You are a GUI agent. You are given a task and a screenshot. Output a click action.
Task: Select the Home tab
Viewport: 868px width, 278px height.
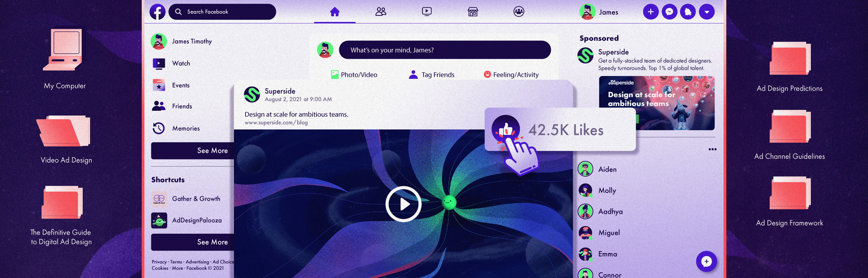pyautogui.click(x=335, y=12)
